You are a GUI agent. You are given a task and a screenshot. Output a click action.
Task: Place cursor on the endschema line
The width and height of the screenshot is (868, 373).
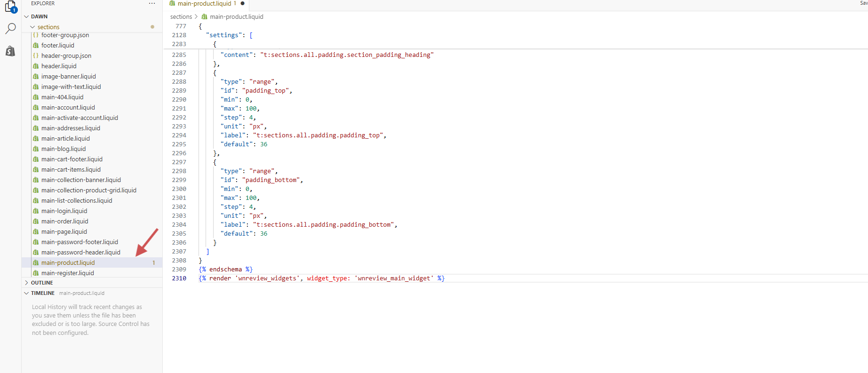point(225,270)
